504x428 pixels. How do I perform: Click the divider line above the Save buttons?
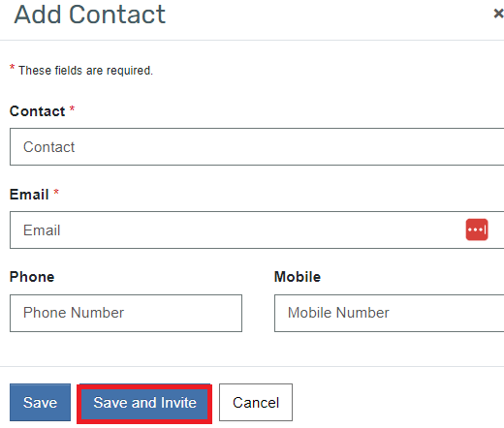point(252,366)
